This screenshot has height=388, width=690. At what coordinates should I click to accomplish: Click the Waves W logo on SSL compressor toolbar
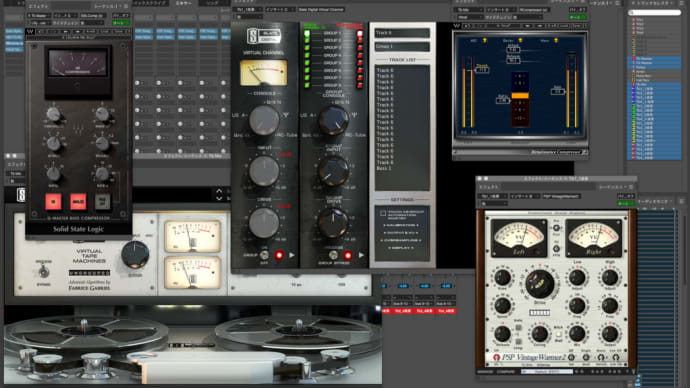point(30,32)
